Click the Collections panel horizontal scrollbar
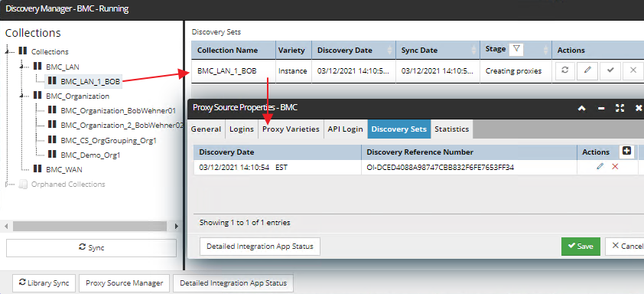Screen dimensions: 644x294 pos(89,226)
